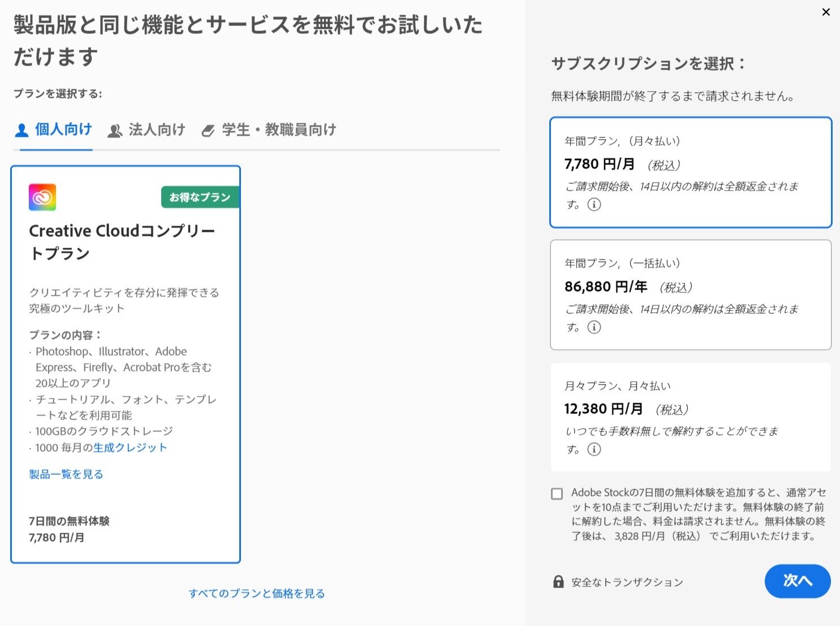
Task: Click the 生成クレジット link
Action: coord(130,447)
